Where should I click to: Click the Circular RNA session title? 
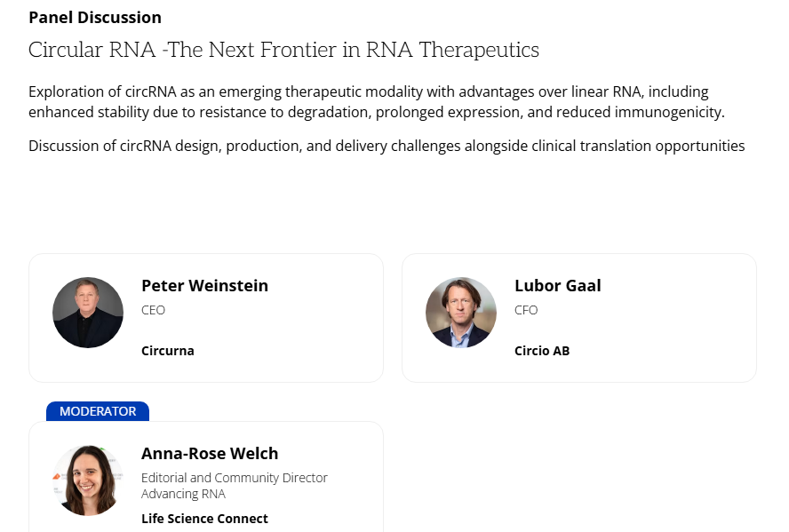283,50
